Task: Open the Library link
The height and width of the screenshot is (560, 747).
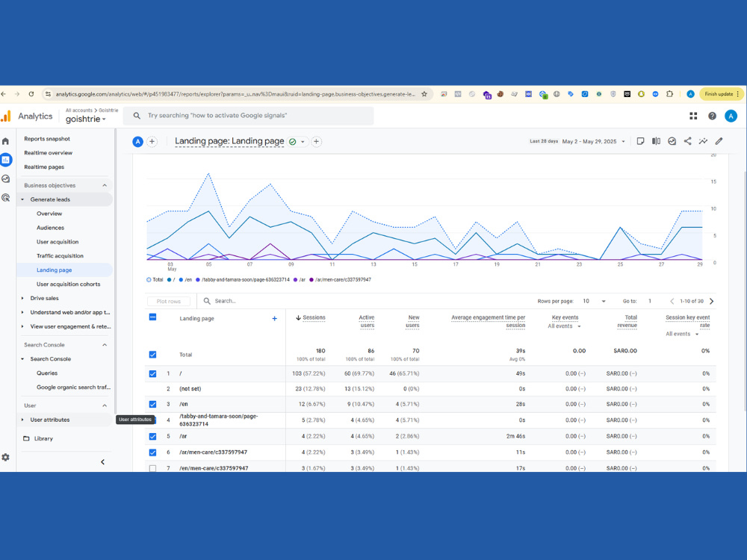Action: coord(43,438)
